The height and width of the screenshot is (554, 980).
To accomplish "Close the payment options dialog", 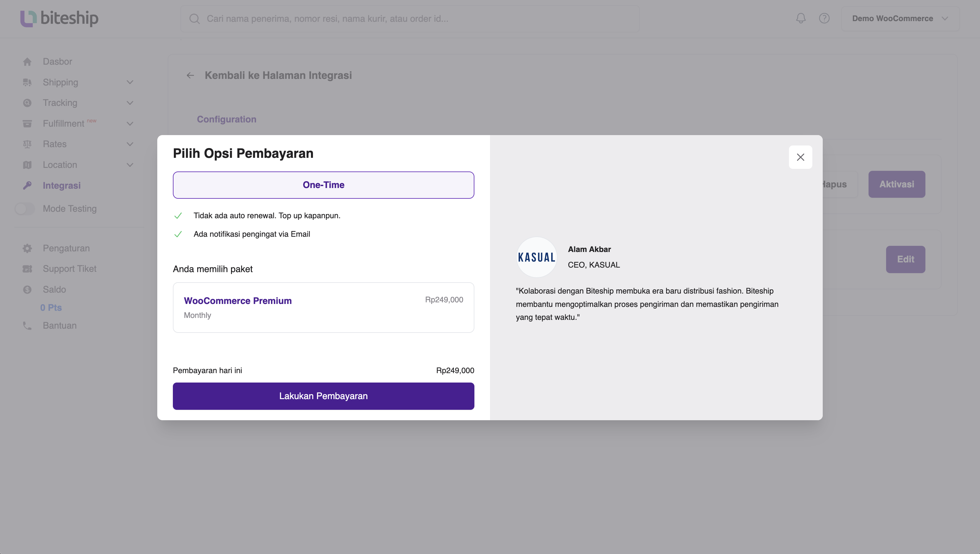I will [800, 157].
